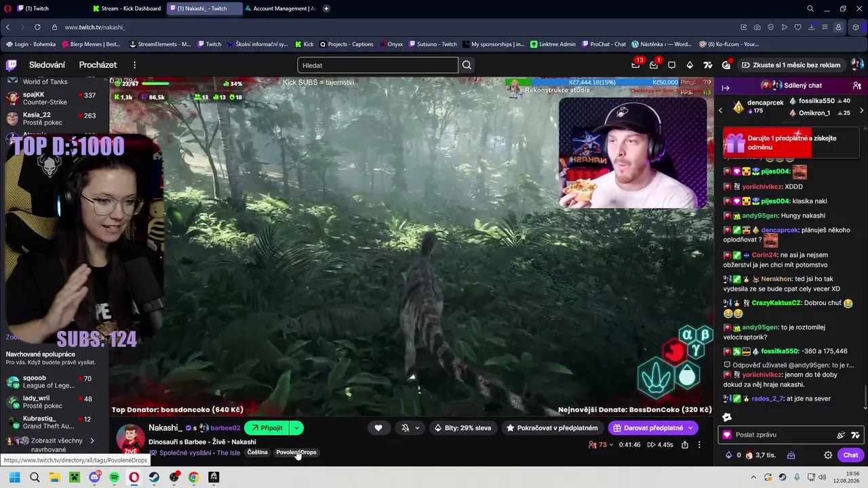
Task: Switch to Stream - Kick Dashboard tab
Action: point(126,9)
